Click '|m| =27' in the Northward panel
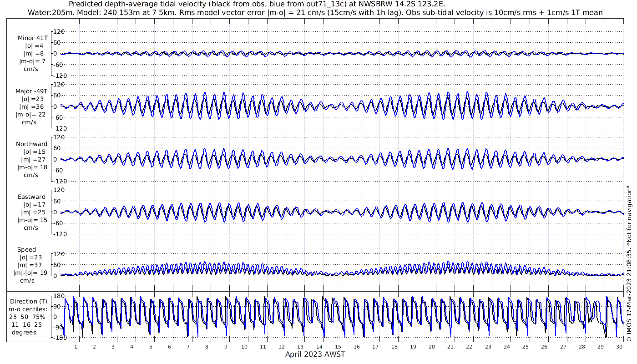The height and width of the screenshot is (364, 637). [x=33, y=160]
